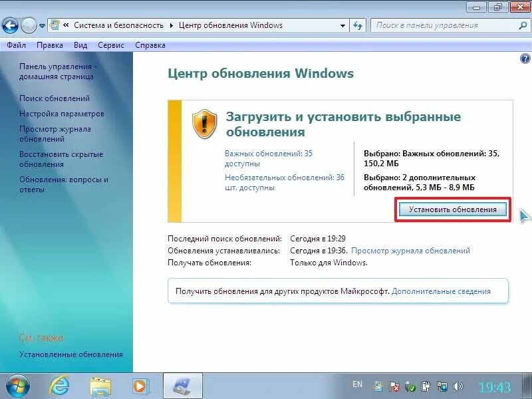Image resolution: width=532 pixels, height=399 pixels.
Task: Click the Forward navigation arrow
Action: [29, 25]
